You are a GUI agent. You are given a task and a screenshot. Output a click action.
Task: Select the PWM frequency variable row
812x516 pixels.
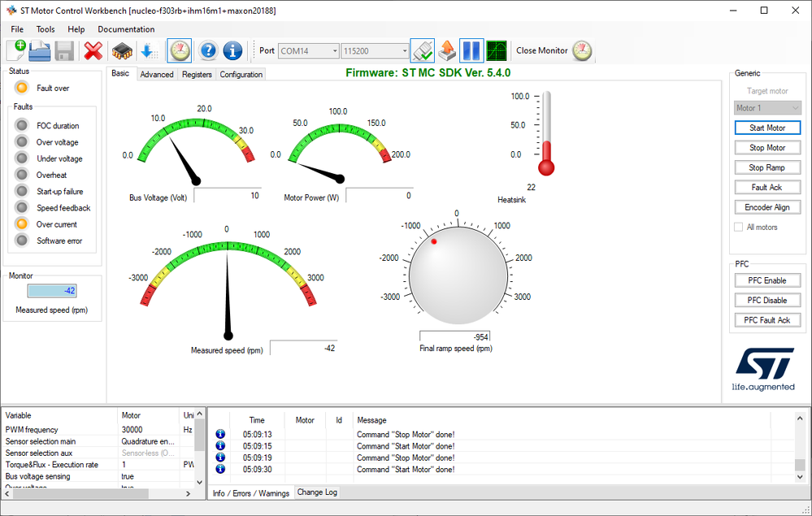98,430
